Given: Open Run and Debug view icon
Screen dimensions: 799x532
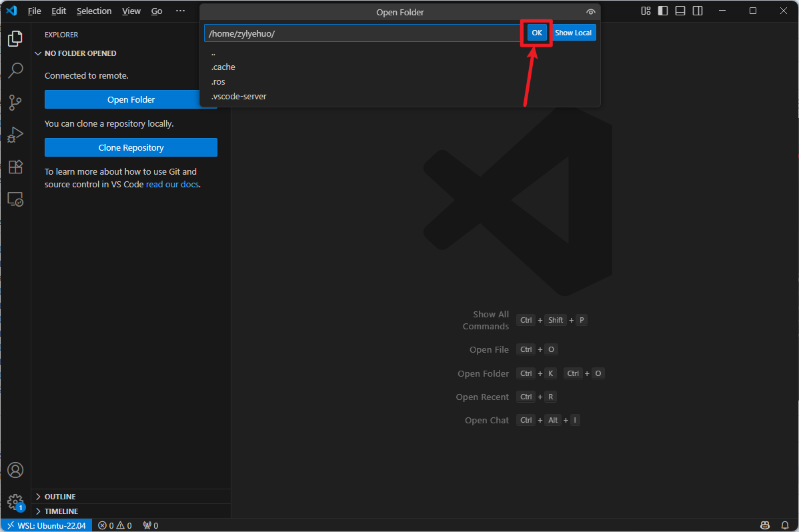Looking at the screenshot, I should pos(15,135).
